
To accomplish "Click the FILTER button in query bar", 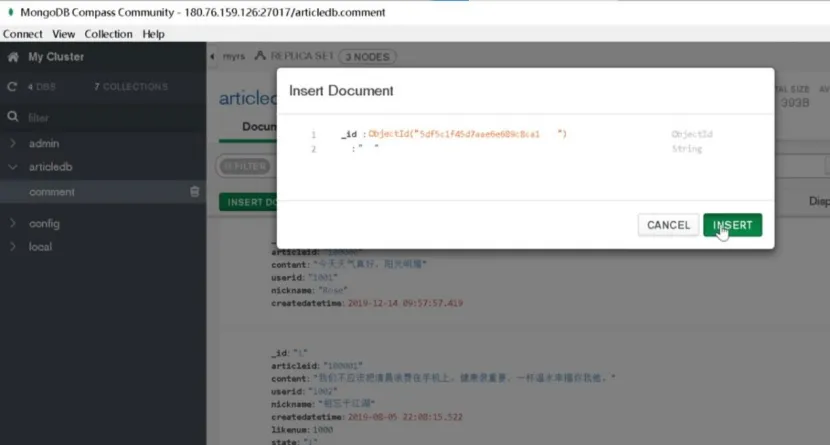I will [x=245, y=166].
